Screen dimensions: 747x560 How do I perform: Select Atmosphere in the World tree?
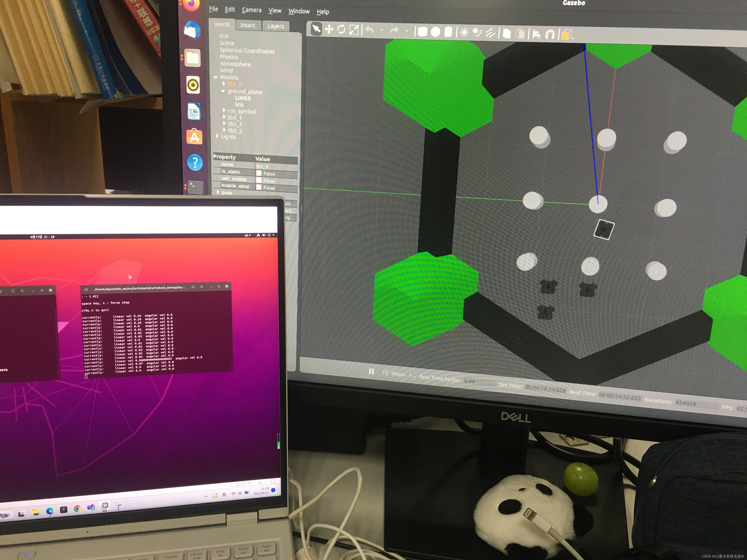click(235, 64)
